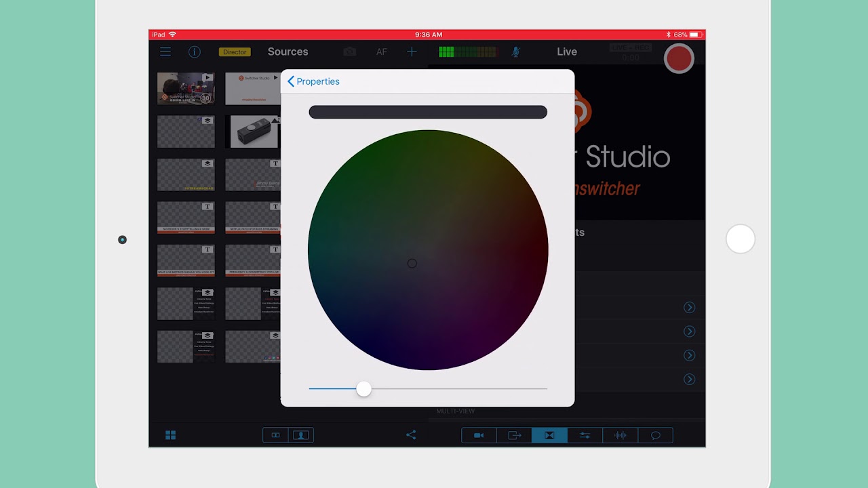Tap the Switcher Studio preview image
The image size is (868, 488).
(639, 142)
